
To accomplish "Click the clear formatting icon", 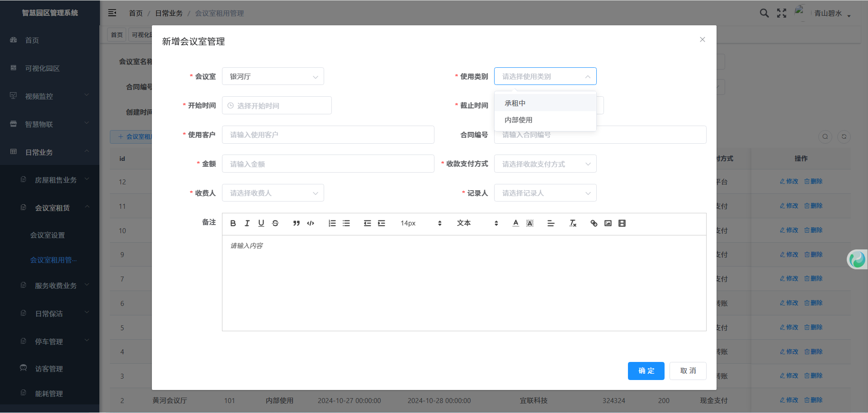I will point(573,223).
